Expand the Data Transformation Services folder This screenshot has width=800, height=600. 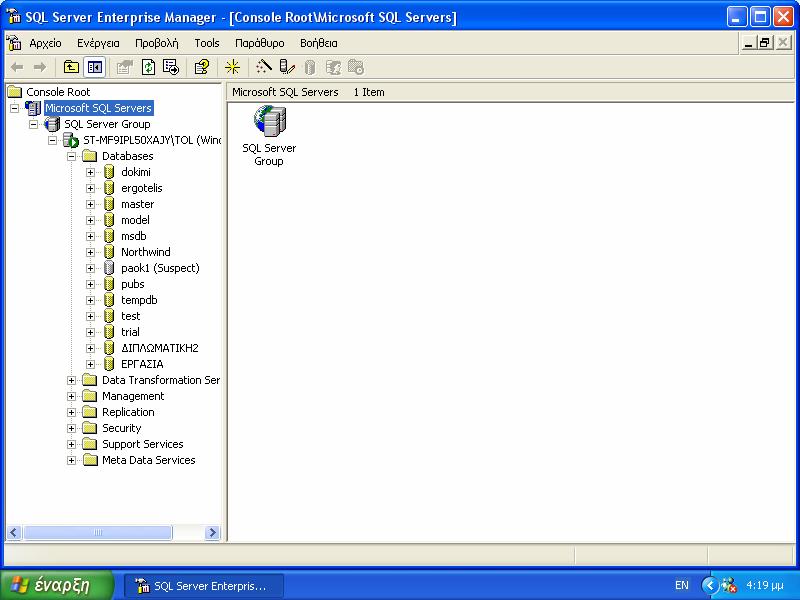[71, 380]
